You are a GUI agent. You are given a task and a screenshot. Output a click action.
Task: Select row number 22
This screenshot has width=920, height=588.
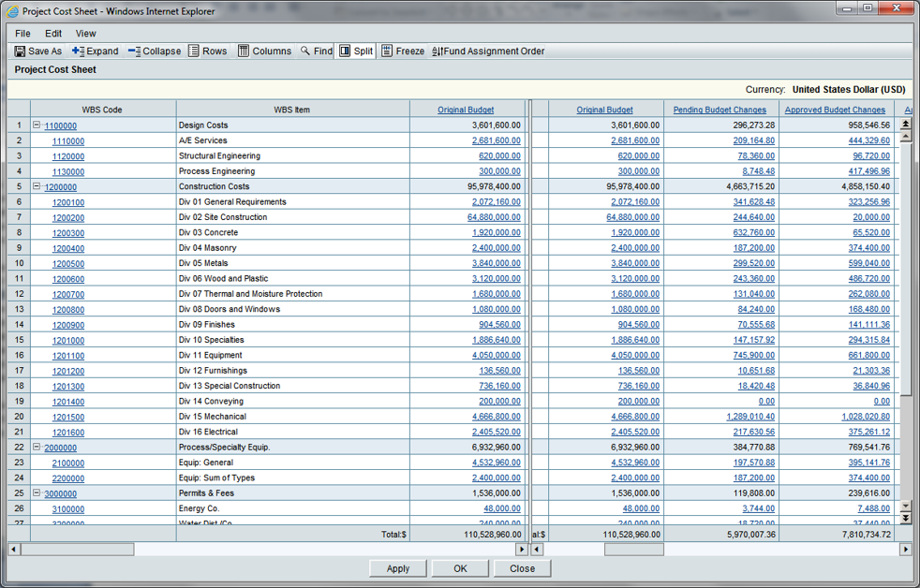(19, 447)
